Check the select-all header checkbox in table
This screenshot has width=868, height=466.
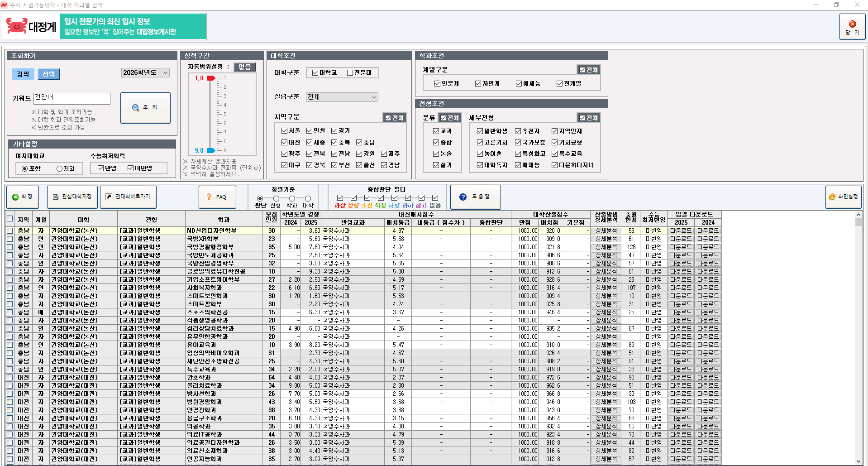(10, 219)
